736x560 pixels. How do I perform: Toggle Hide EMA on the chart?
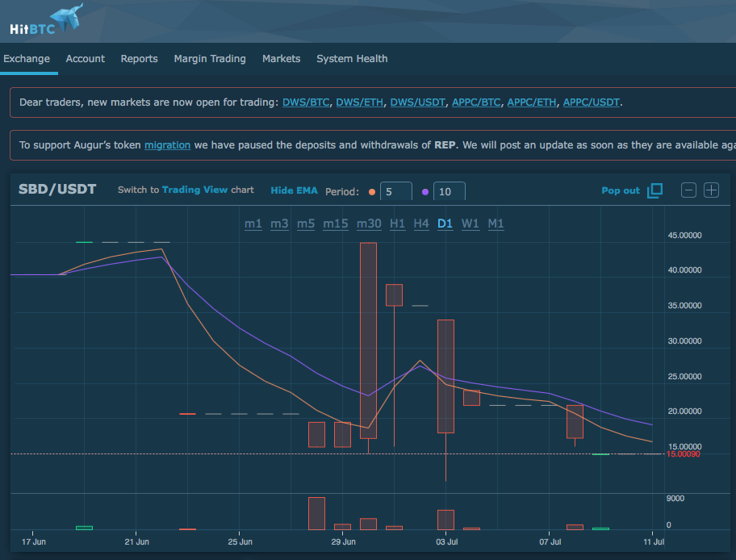[294, 190]
